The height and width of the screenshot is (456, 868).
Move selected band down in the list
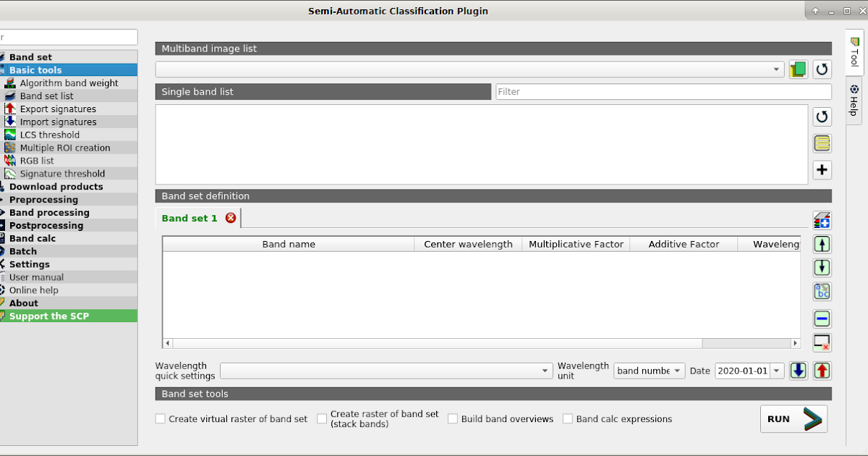pos(822,267)
